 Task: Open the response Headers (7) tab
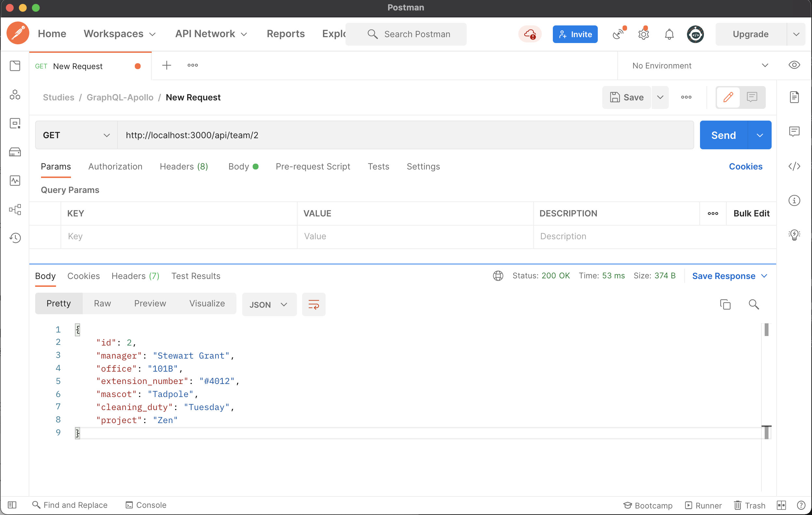coord(135,276)
